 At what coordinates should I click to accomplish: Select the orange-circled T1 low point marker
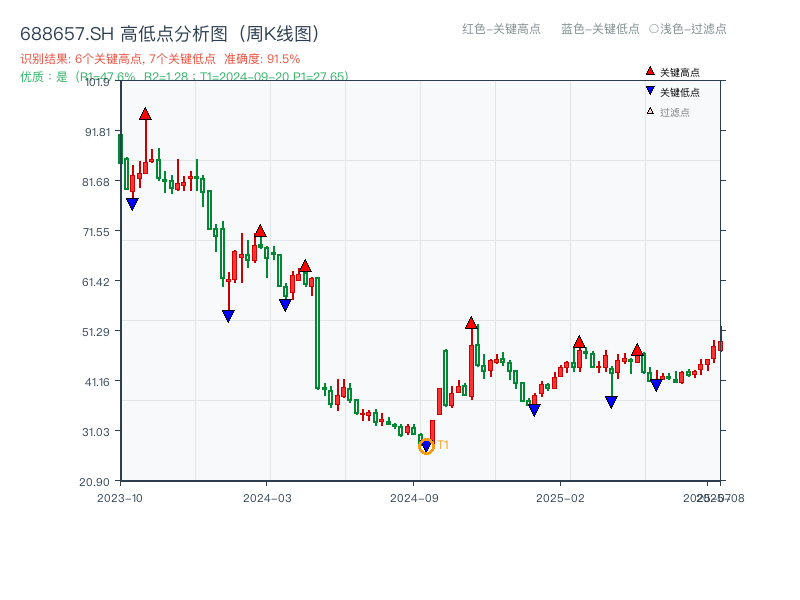[426, 447]
